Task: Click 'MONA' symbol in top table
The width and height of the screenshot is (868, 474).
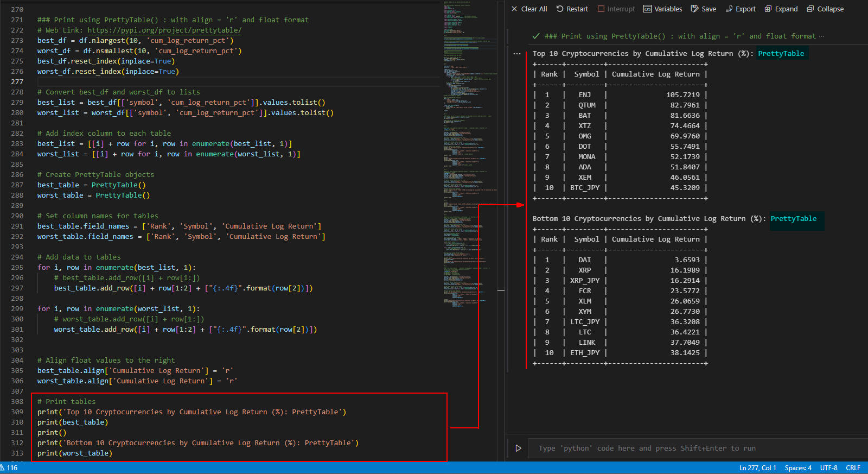Action: pyautogui.click(x=586, y=156)
